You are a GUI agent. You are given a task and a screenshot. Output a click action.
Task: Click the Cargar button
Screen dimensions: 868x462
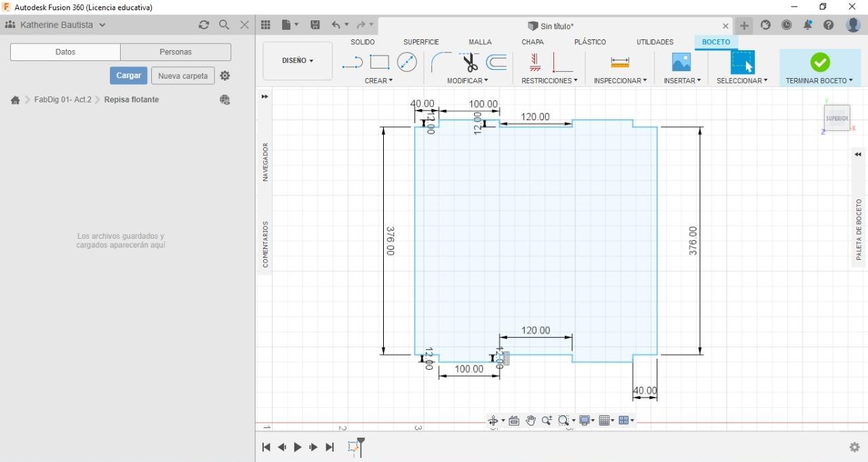[x=128, y=75]
